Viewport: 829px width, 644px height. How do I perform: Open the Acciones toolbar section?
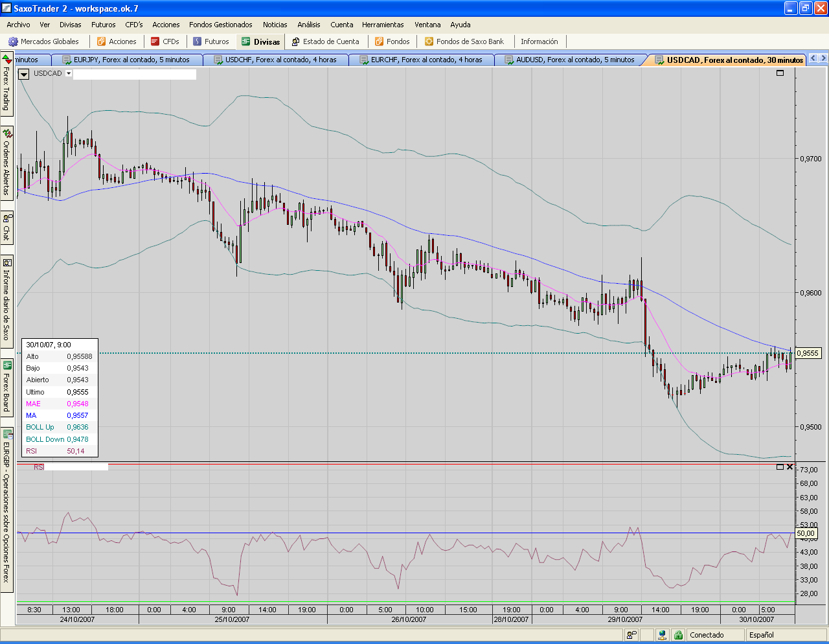(117, 41)
